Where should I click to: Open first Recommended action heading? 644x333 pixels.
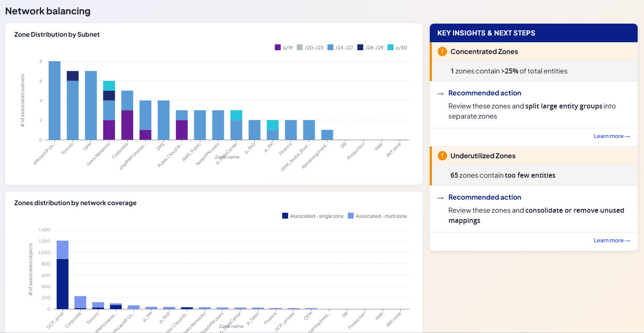[x=485, y=93]
